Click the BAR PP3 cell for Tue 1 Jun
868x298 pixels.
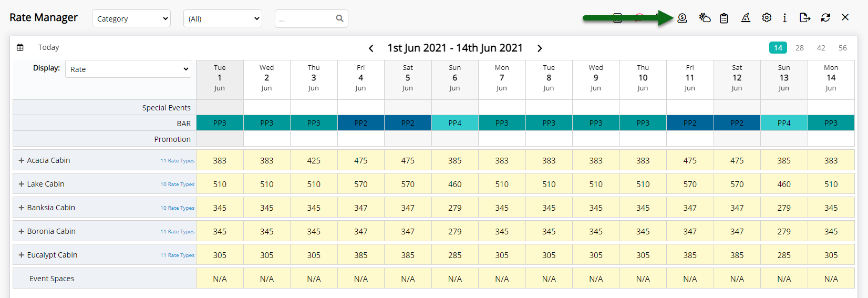point(220,123)
